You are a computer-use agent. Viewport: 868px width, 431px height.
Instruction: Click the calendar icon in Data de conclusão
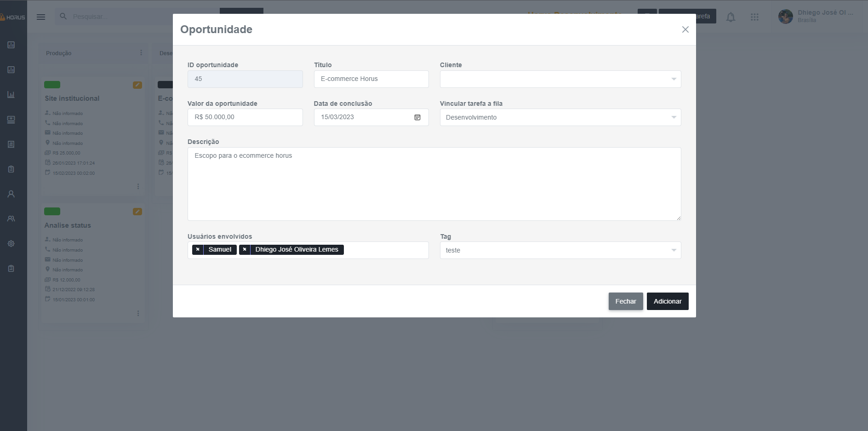[x=417, y=117]
